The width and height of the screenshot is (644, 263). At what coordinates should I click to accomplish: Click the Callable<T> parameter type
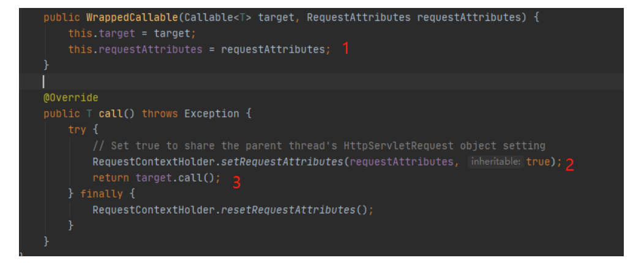pyautogui.click(x=218, y=18)
